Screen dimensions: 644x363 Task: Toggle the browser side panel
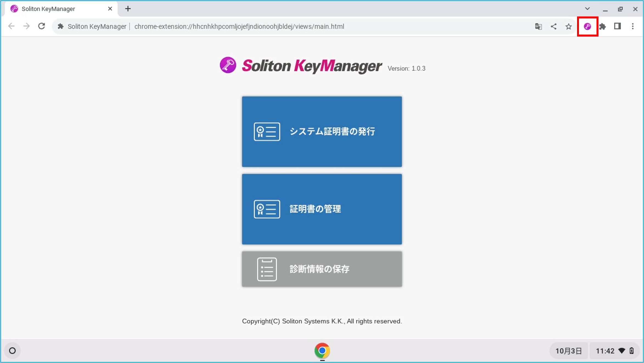point(617,26)
